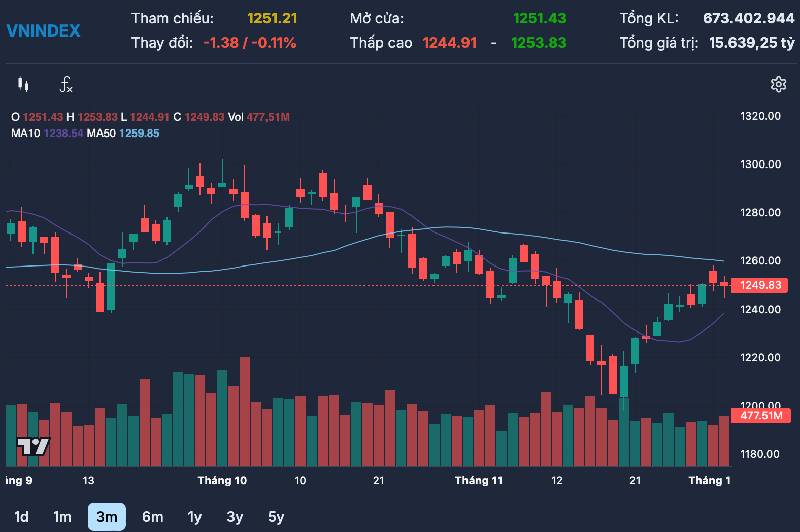Image resolution: width=800 pixels, height=532 pixels.
Task: Click the VNINDEX symbol title
Action: pos(44,31)
